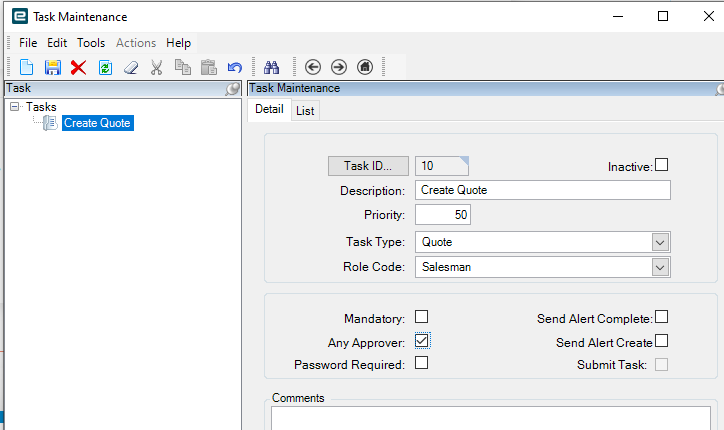Open the Actions menu
The height and width of the screenshot is (430, 724).
click(x=136, y=43)
